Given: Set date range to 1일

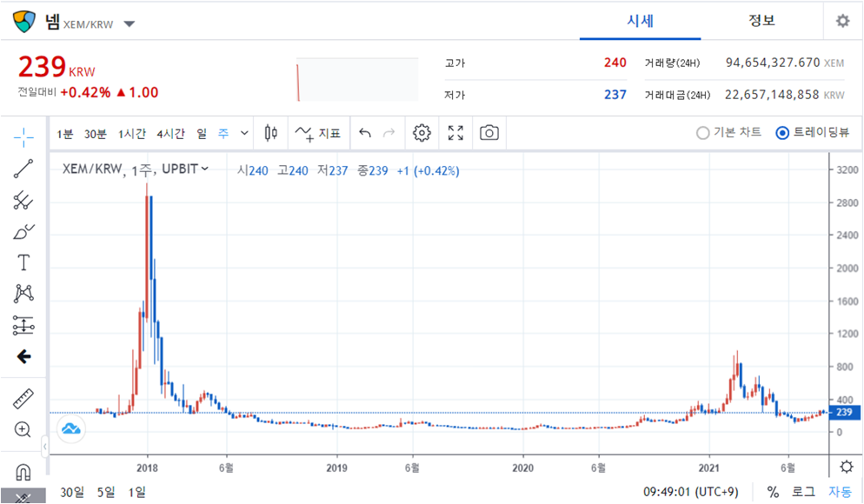Looking at the screenshot, I should coord(136,492).
